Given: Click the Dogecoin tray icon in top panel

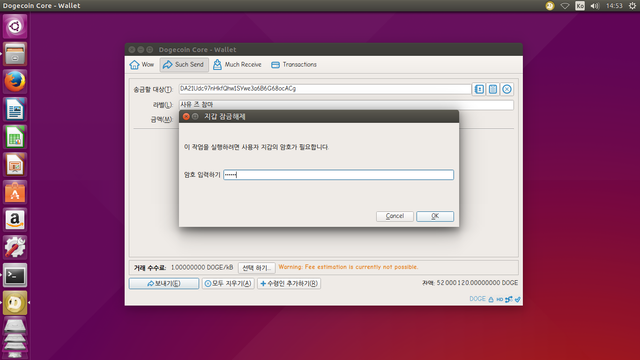Looking at the screenshot, I should click(550, 6).
